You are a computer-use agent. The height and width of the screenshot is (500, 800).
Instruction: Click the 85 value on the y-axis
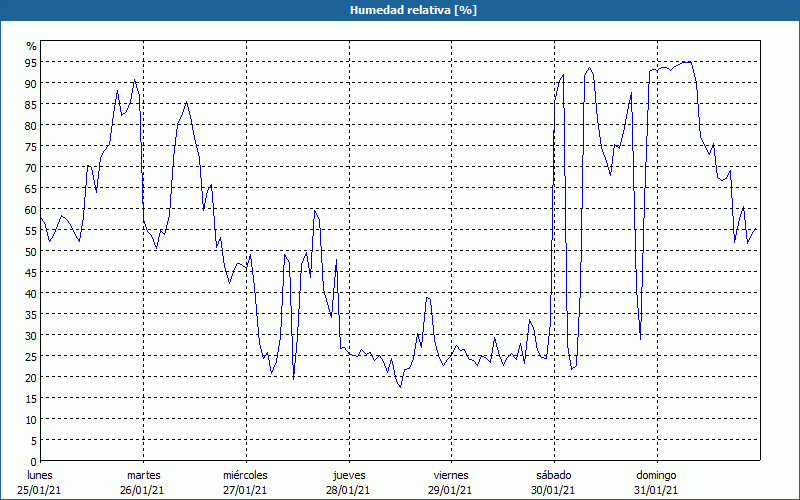coord(32,104)
